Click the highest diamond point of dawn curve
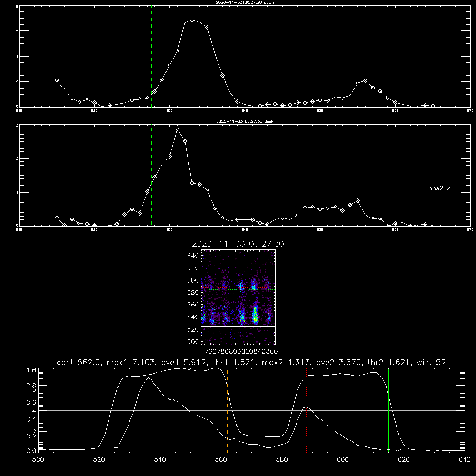Viewport: 476px width, 476px height. [x=192, y=20]
